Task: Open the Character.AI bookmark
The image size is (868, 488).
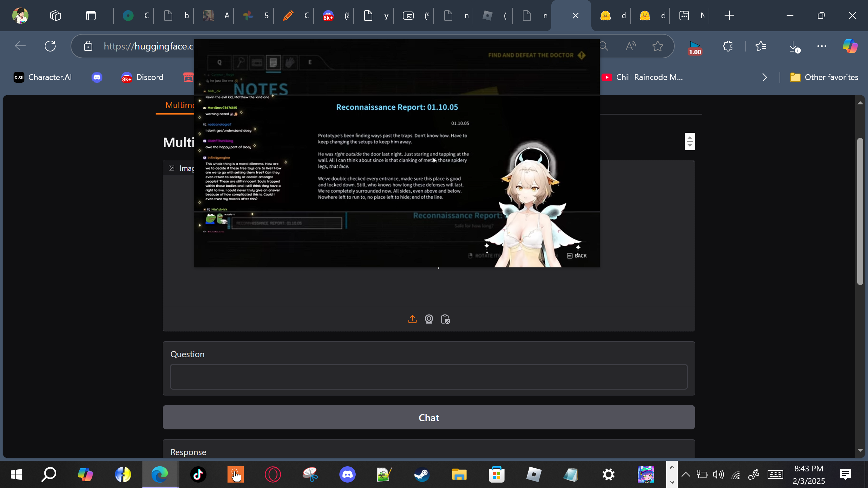Action: [x=43, y=77]
